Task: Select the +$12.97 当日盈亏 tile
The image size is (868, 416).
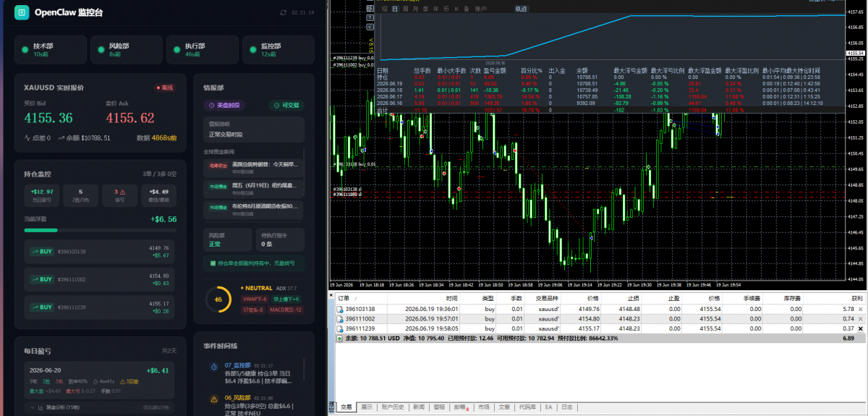Action: (x=42, y=195)
